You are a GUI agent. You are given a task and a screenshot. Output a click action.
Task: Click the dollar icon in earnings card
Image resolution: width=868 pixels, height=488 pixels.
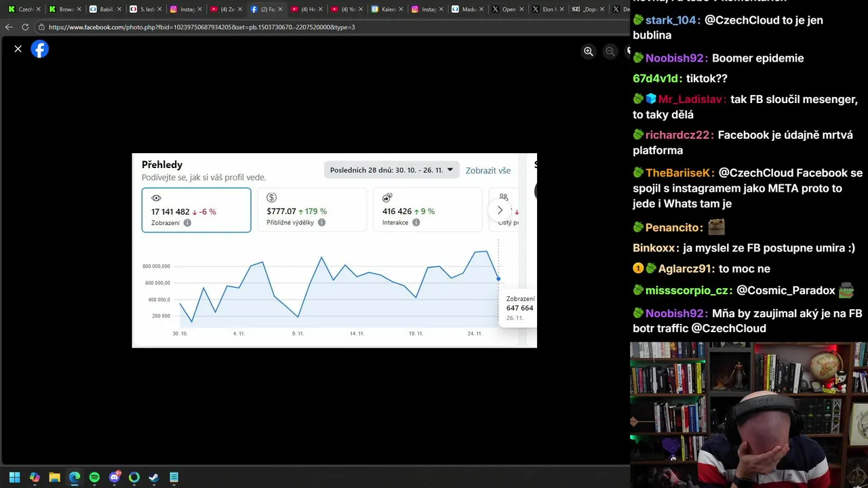coord(271,198)
